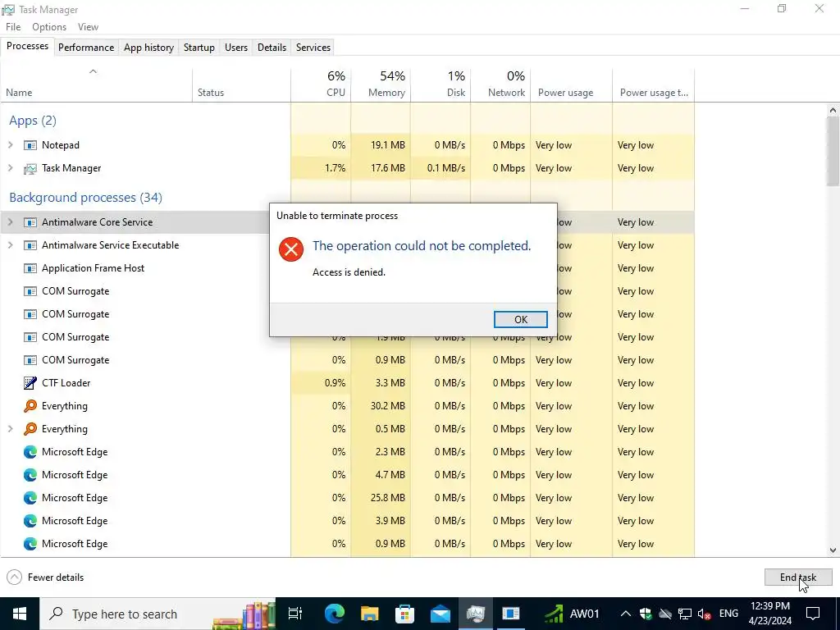Expand the second Everything process group
The width and height of the screenshot is (840, 630).
(10, 429)
